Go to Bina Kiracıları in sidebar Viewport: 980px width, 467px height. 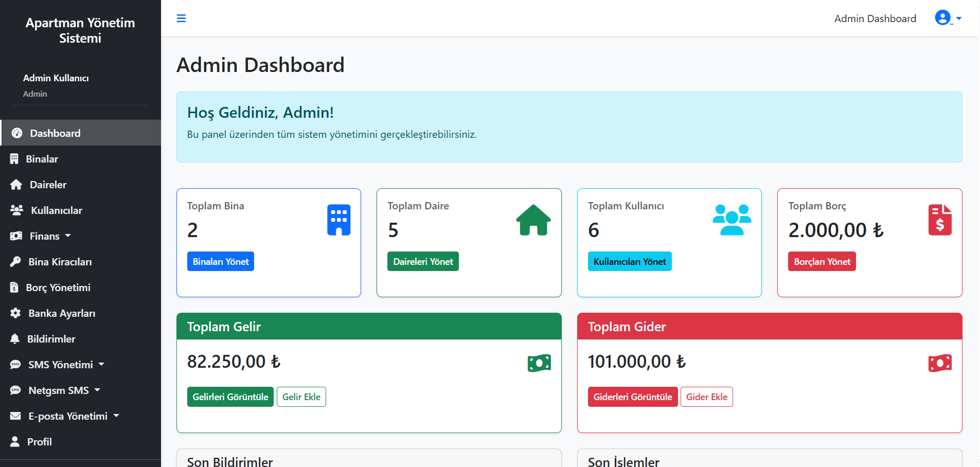[x=60, y=262]
